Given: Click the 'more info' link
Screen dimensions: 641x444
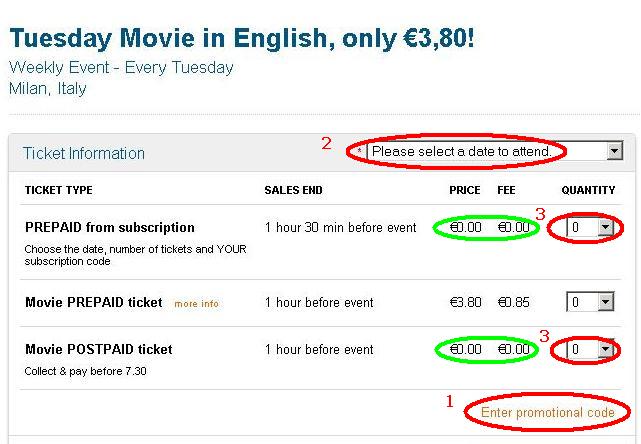Looking at the screenshot, I should (197, 304).
